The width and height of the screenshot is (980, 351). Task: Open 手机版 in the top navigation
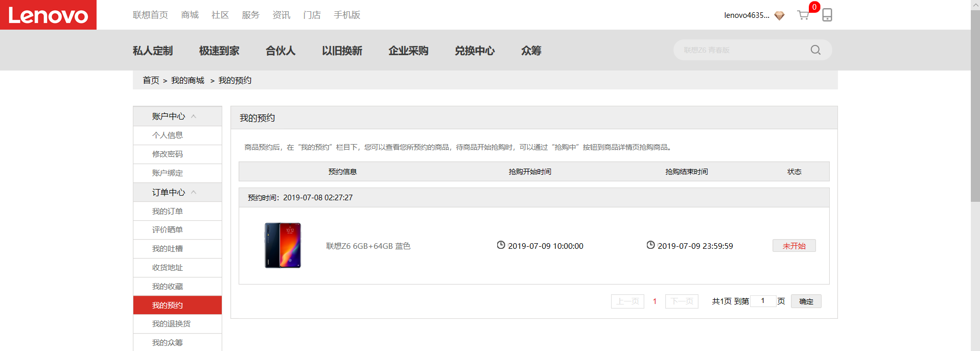347,15
